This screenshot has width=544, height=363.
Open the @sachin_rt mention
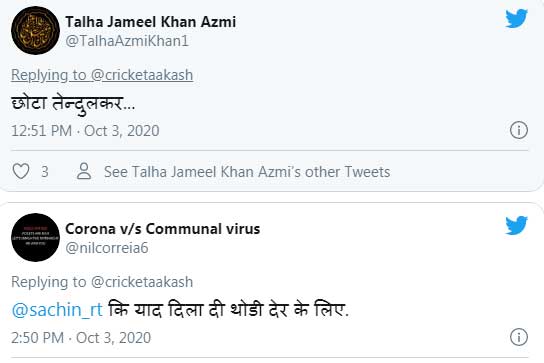(57, 310)
